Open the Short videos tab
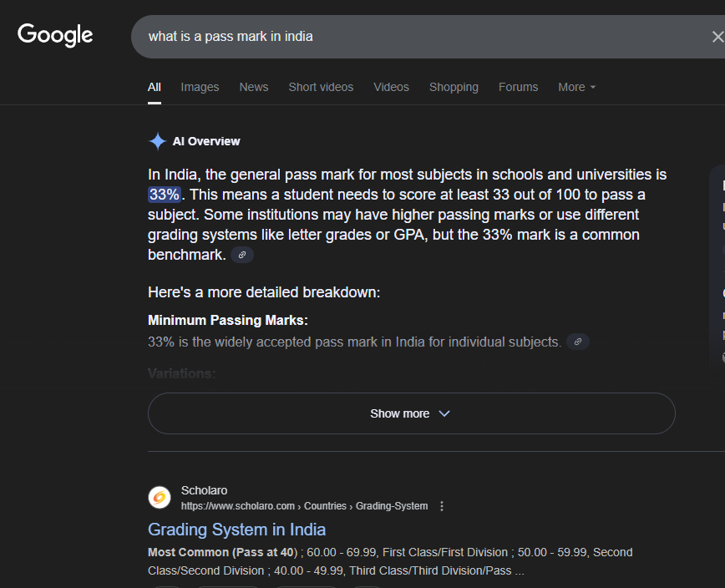The width and height of the screenshot is (725, 588). point(321,87)
